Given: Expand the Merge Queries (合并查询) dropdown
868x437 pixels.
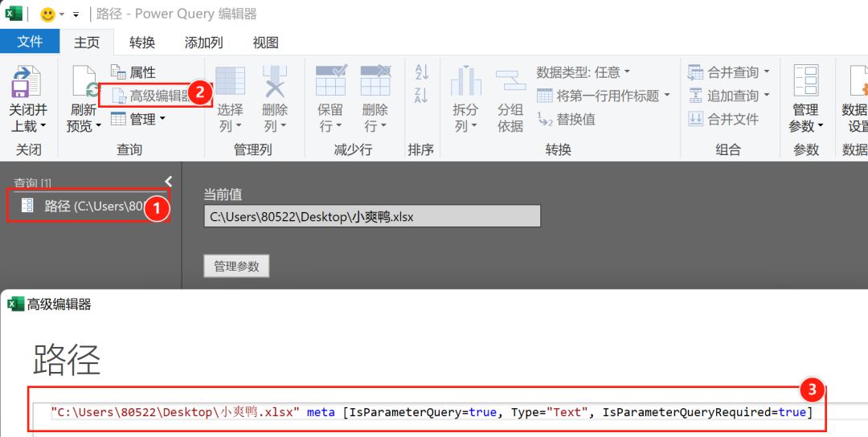Looking at the screenshot, I should [x=730, y=72].
